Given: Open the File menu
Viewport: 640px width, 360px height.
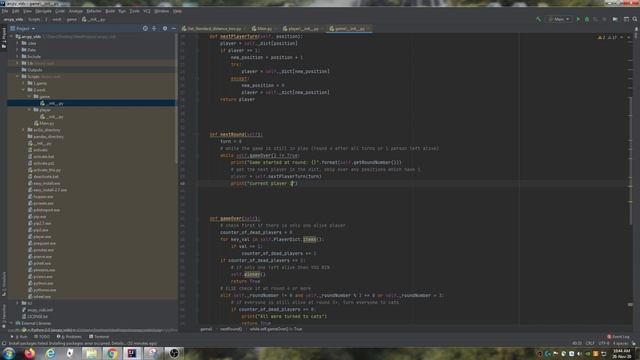Looking at the screenshot, I should click(x=4, y=11).
